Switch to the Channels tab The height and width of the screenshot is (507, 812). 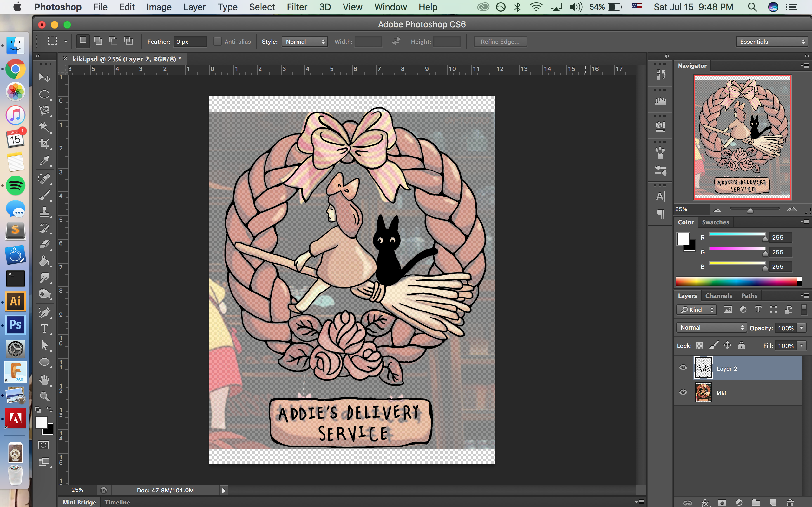point(718,296)
